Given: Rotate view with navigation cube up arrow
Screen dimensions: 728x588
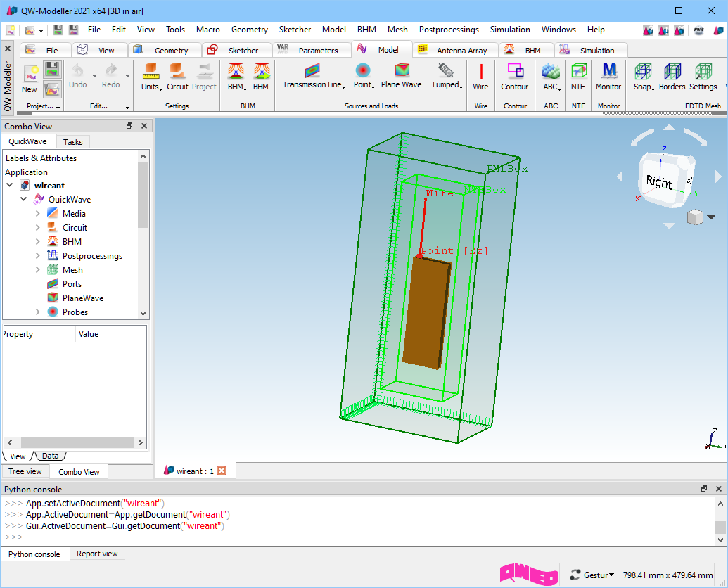Looking at the screenshot, I should pos(669,127).
